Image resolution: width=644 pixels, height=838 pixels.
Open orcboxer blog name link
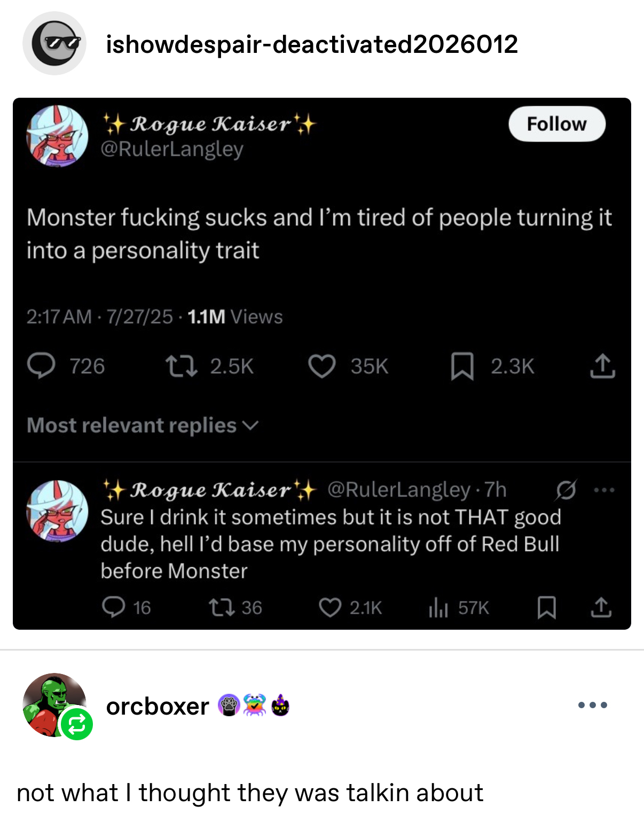pos(158,706)
